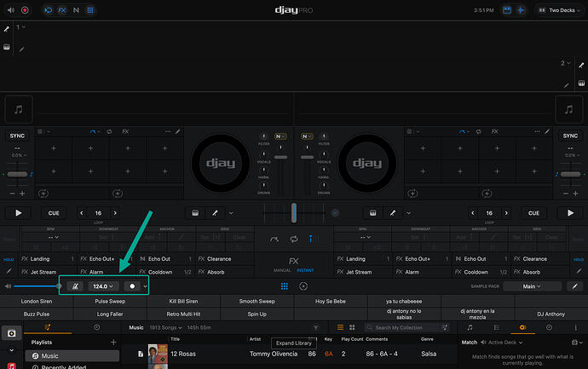Click the sampler edit pencil button
This screenshot has width=588, height=369.
click(575, 286)
